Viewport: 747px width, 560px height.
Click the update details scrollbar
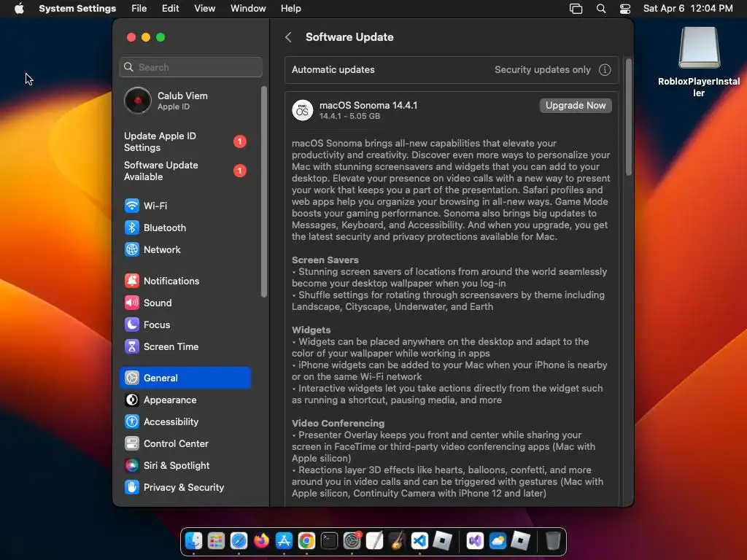(629, 117)
